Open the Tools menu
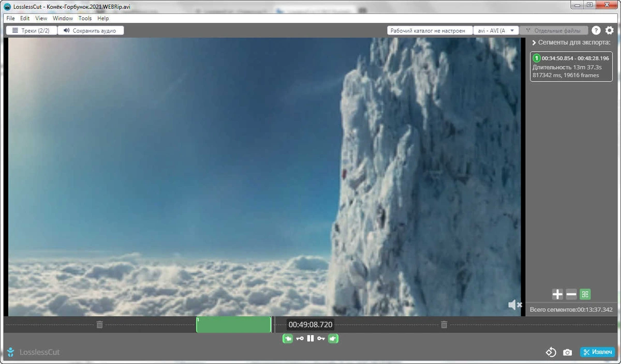 [85, 18]
